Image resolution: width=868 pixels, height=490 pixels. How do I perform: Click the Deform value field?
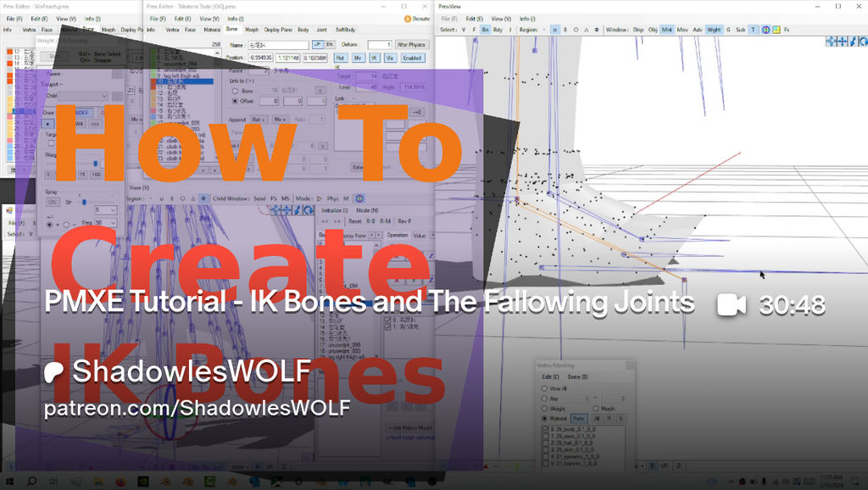[380, 45]
